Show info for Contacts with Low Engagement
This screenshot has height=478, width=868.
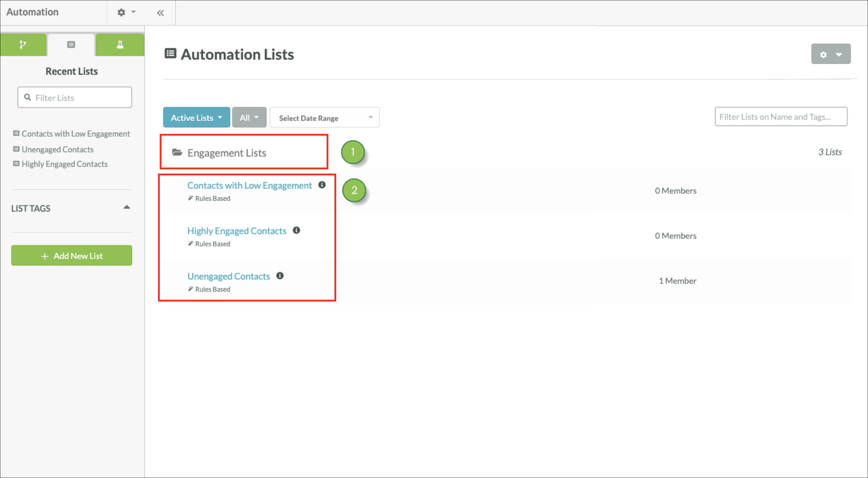pos(322,185)
